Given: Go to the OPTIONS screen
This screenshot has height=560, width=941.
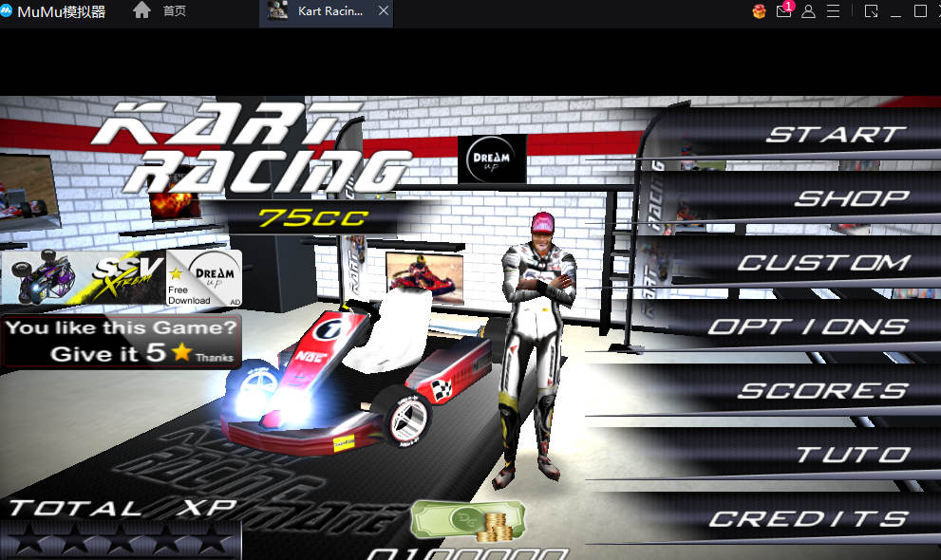Looking at the screenshot, I should coord(807,327).
